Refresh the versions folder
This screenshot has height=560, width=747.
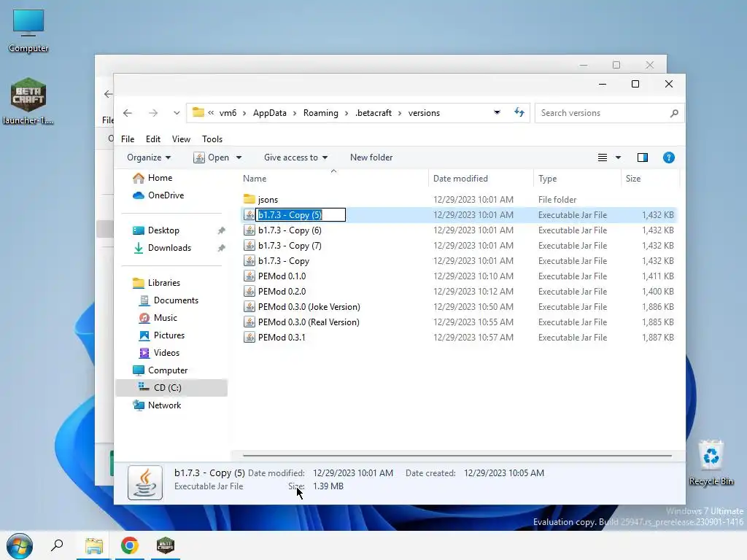(519, 112)
